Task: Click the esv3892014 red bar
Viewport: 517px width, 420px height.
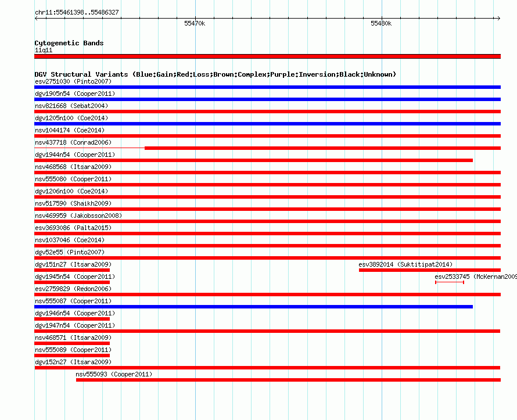Action: 430,270
